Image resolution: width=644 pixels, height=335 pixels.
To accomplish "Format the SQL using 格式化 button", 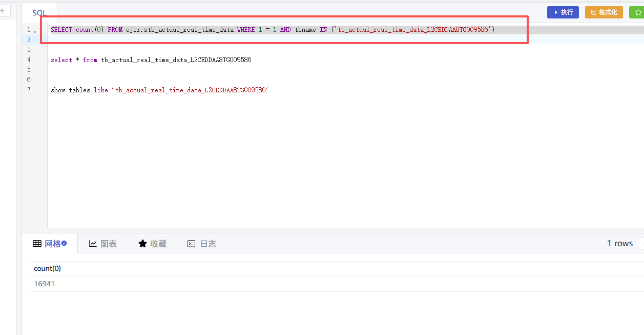I will tap(604, 12).
